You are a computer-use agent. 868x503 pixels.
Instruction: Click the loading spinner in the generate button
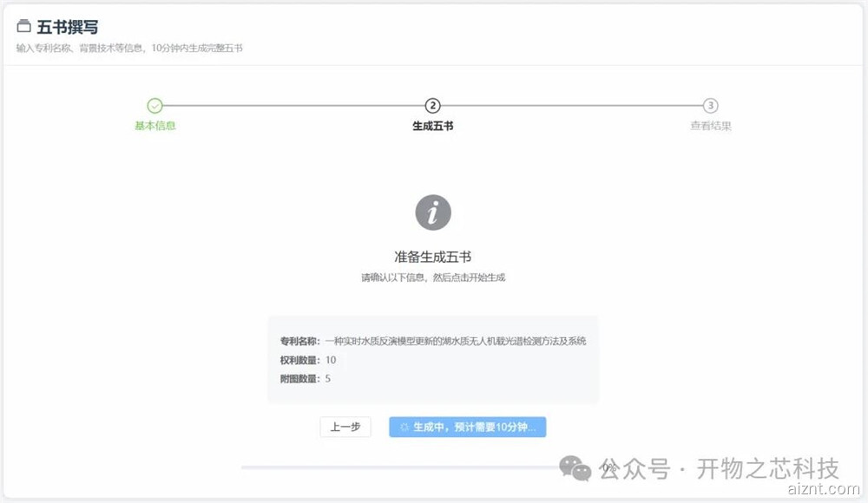[x=404, y=428]
